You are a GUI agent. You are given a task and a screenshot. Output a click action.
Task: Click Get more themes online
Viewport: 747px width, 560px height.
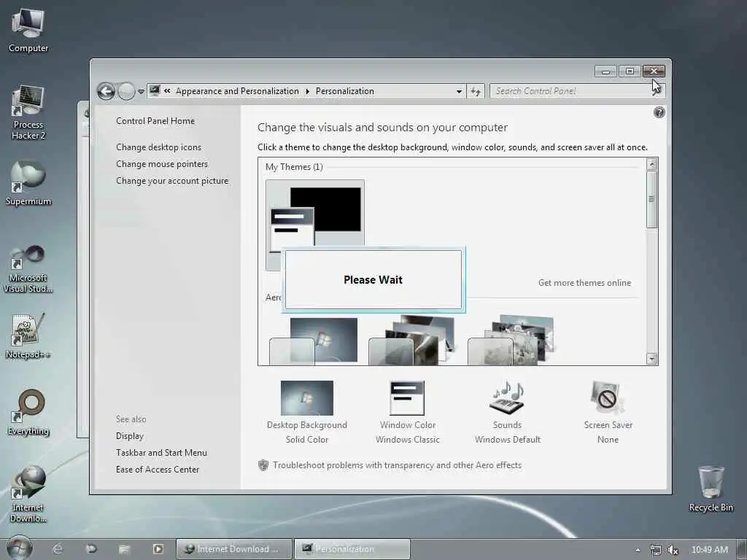click(584, 283)
